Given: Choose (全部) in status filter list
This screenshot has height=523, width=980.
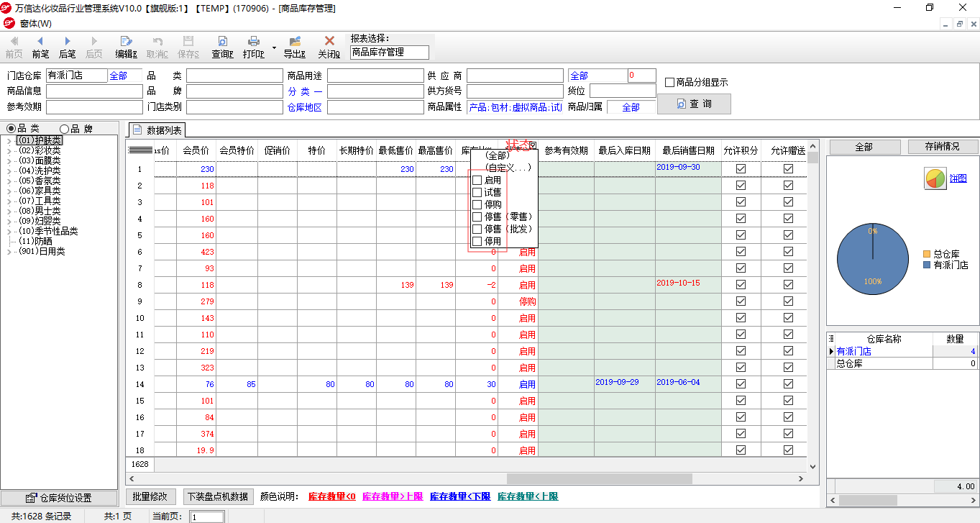Looking at the screenshot, I should tap(498, 155).
